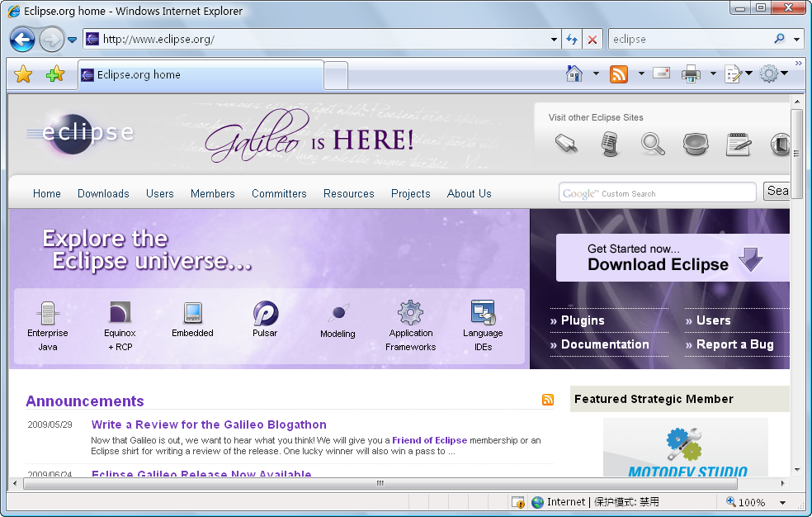Expand the address bar history dropdown
The width and height of the screenshot is (812, 517).
(x=554, y=40)
